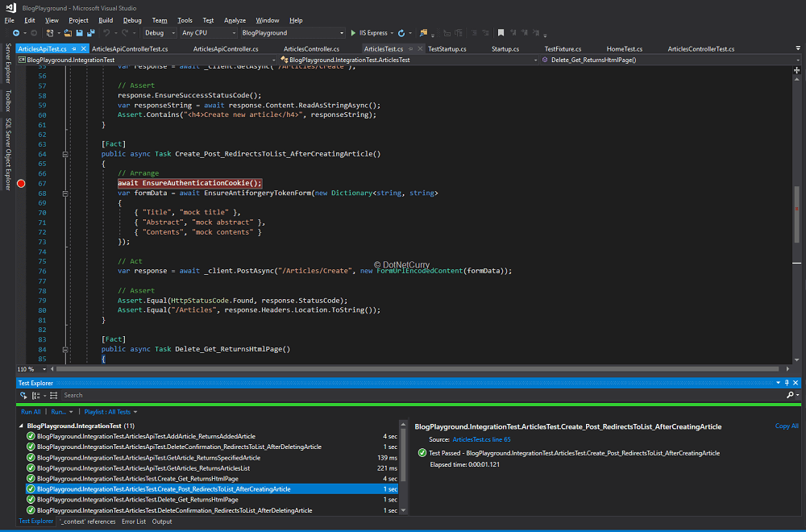Open the Debug configuration dropdown
This screenshot has height=532, width=806.
tap(160, 33)
